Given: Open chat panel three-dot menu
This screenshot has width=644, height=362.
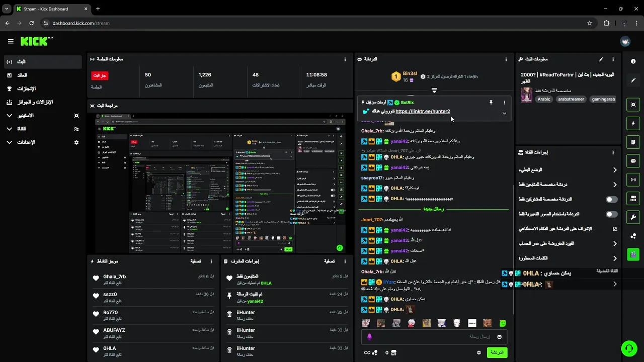Looking at the screenshot, I should pos(506,59).
